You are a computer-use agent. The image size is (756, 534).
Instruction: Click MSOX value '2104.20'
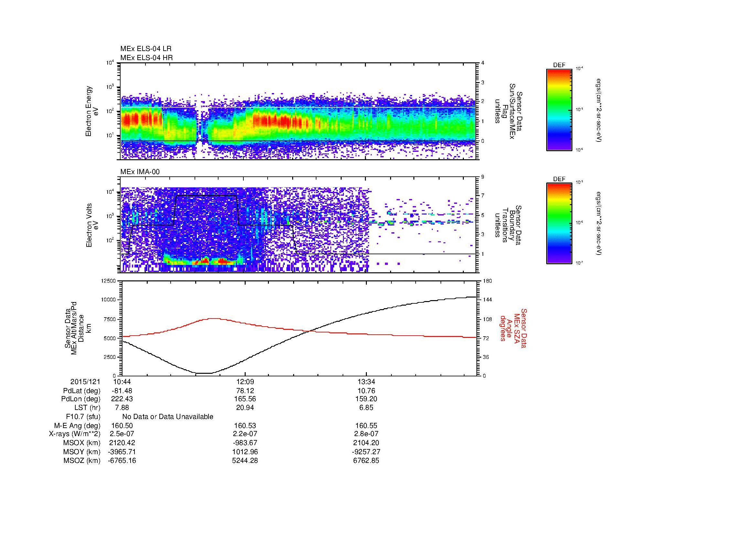[x=366, y=443]
